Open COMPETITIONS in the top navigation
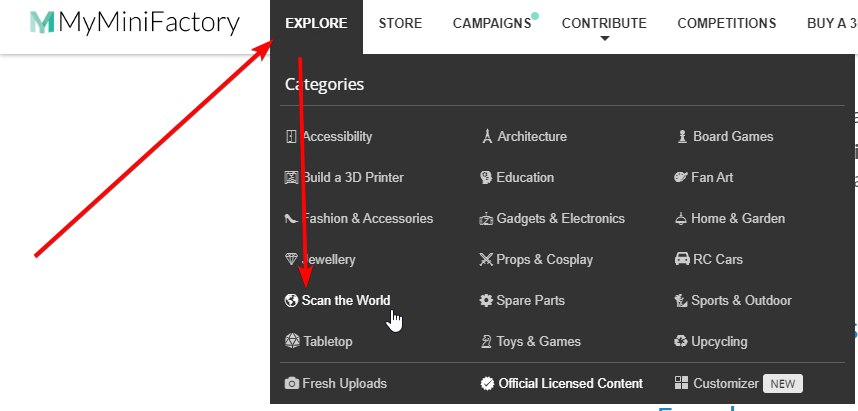The image size is (858, 411). [727, 24]
